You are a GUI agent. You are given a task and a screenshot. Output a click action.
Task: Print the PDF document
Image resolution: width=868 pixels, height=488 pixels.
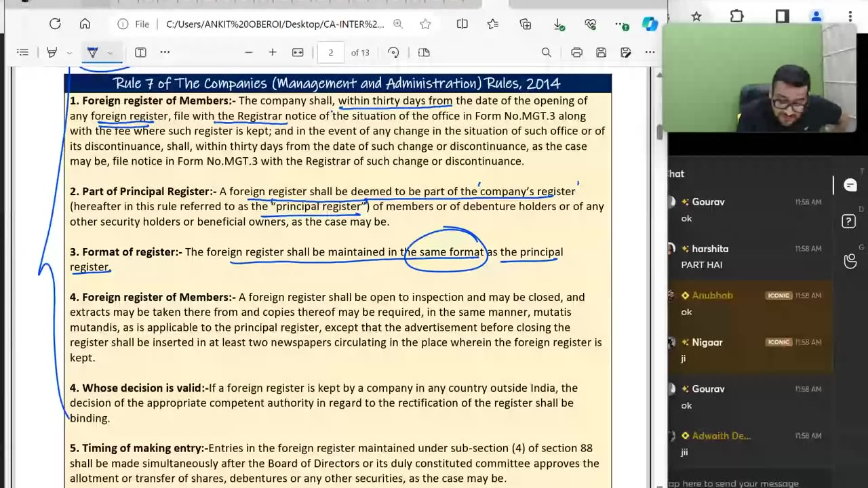pos(576,52)
